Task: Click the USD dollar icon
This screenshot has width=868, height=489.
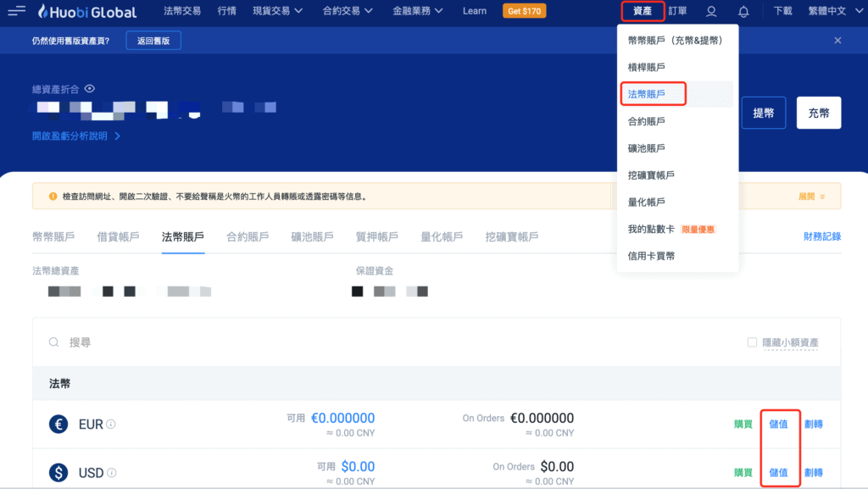Action: coord(58,472)
